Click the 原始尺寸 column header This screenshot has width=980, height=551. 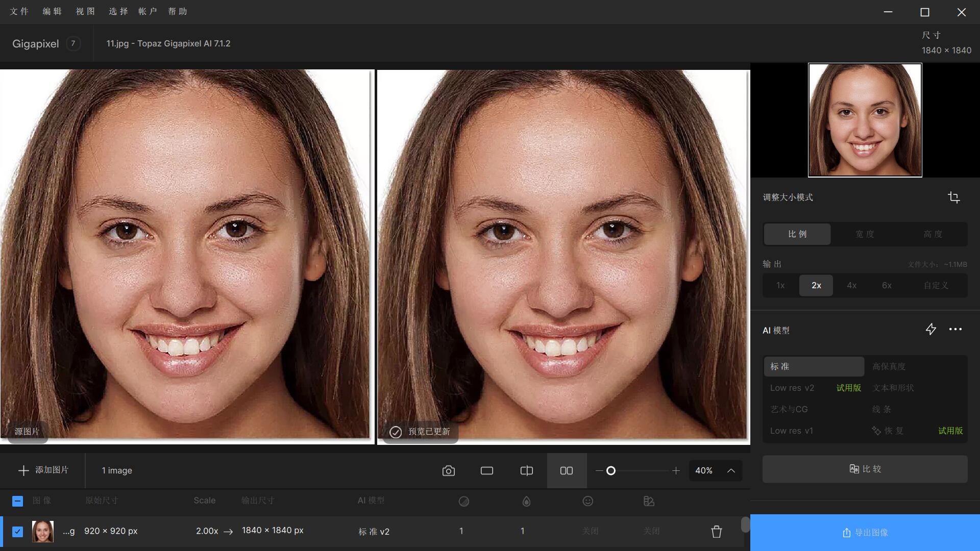pyautogui.click(x=102, y=500)
